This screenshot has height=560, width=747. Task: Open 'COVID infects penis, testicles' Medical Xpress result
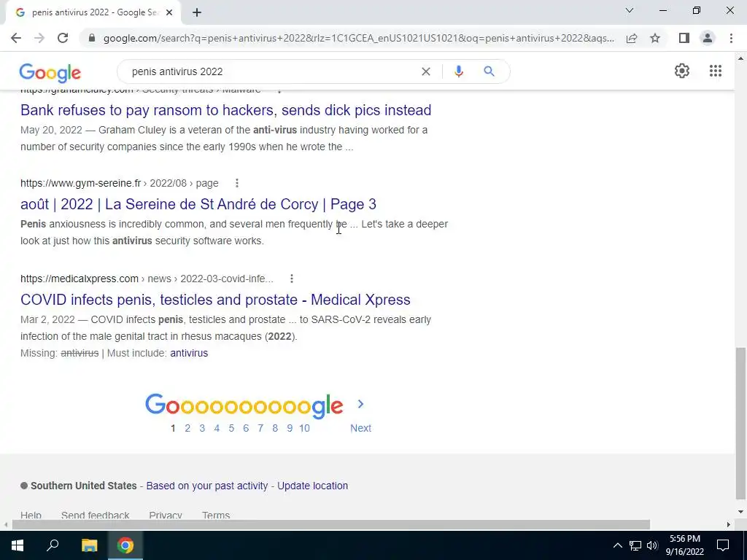[215, 300]
